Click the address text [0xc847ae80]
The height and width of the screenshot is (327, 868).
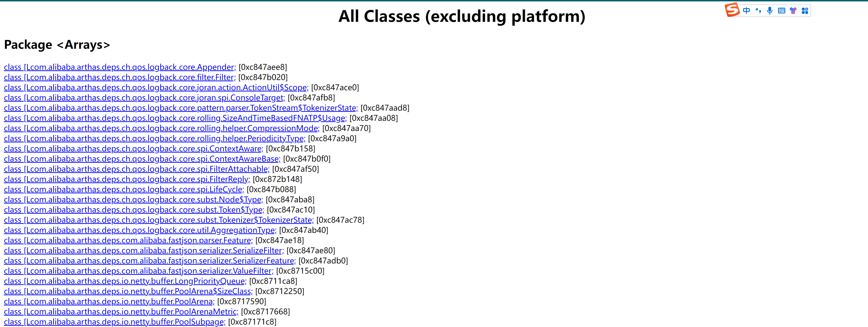(311, 251)
